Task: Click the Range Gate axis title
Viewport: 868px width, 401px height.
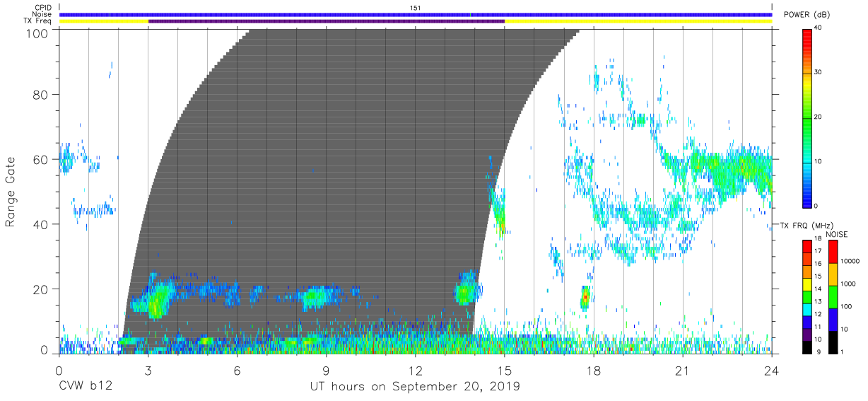Action: click(x=11, y=192)
